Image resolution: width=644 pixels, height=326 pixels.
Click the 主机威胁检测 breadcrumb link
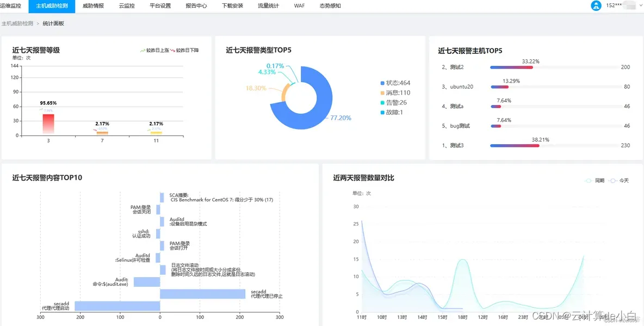click(17, 23)
